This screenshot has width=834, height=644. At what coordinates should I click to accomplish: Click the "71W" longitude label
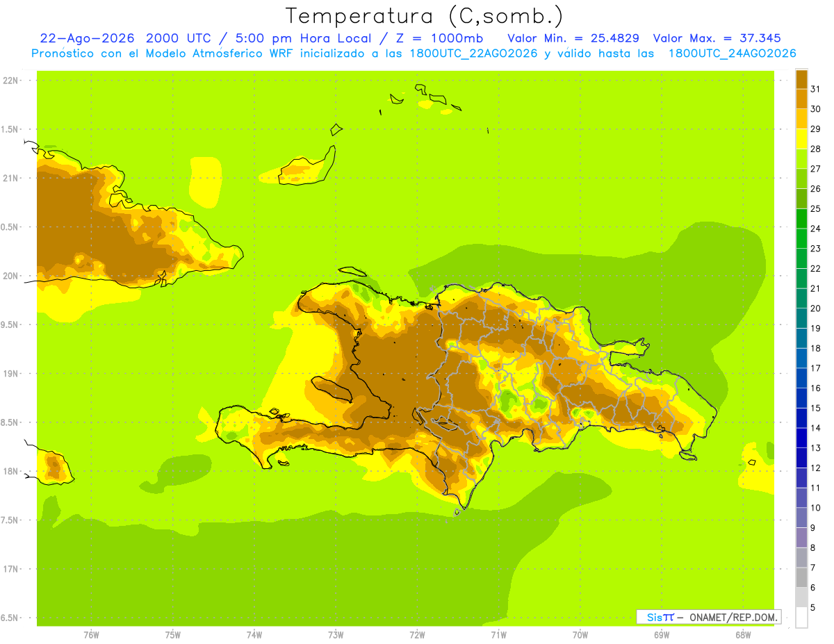pyautogui.click(x=498, y=635)
